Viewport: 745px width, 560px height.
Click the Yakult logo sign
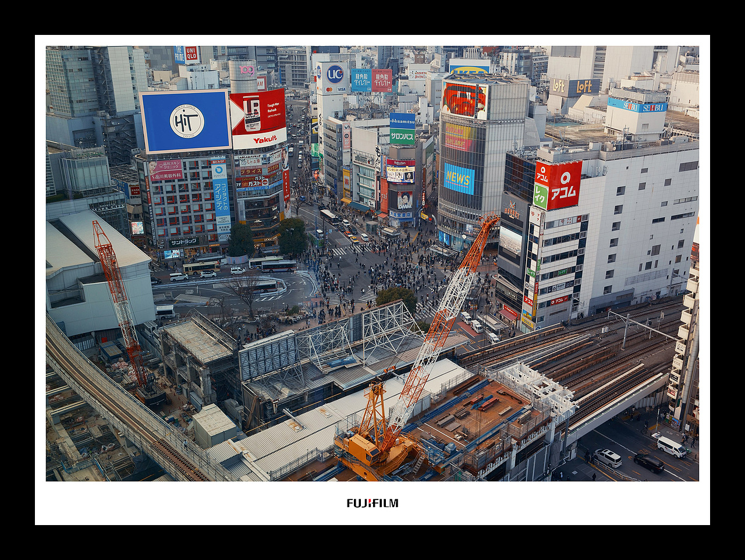[266, 138]
